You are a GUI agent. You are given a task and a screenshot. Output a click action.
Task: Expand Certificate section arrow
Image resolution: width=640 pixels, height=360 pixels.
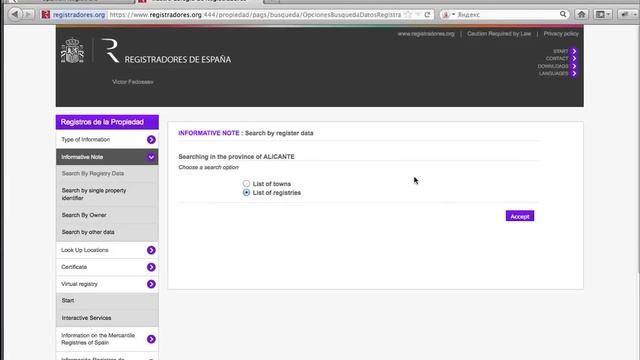click(x=151, y=267)
